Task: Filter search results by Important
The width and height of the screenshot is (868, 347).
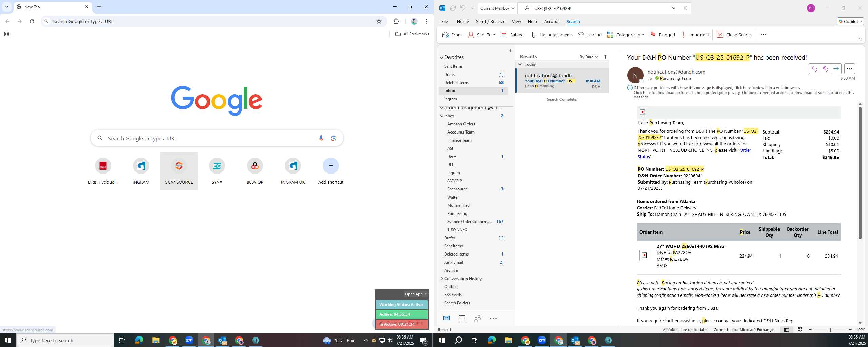Action: [695, 35]
